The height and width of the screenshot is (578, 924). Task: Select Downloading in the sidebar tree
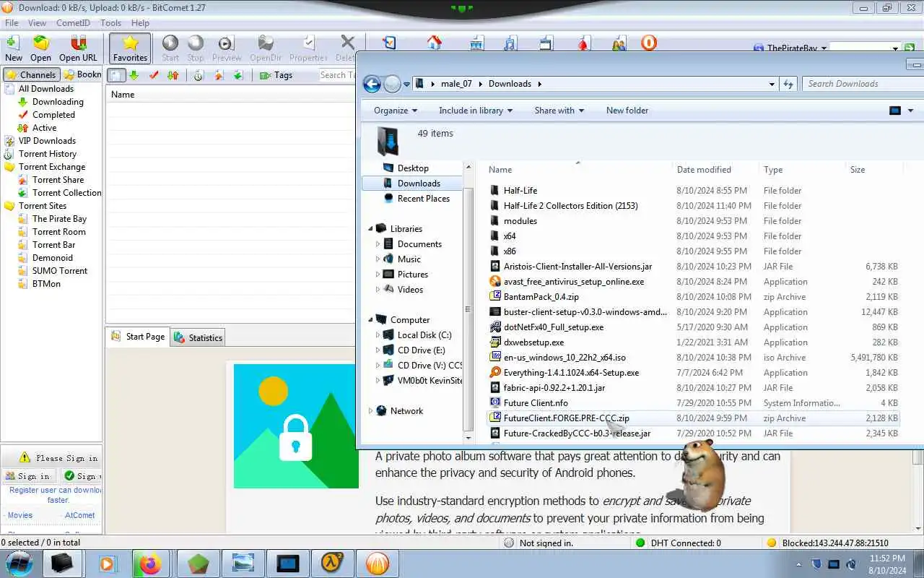coord(58,102)
